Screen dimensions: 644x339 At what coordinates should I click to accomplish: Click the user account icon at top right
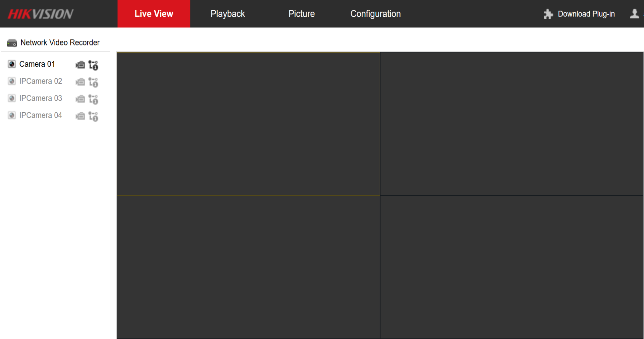[x=635, y=14]
